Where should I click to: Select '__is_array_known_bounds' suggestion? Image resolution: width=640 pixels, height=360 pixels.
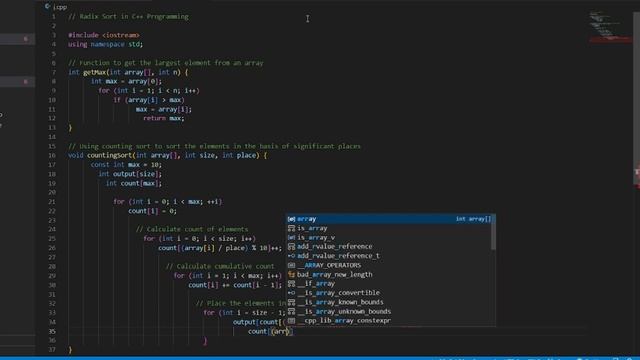coord(391,302)
